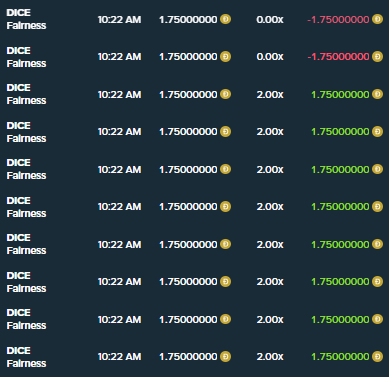Click the red profit coin icon in the second row

pos(377,57)
